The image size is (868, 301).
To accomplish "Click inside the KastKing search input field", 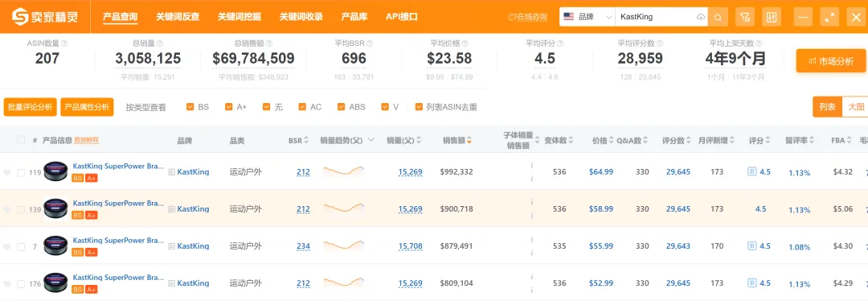I will point(656,17).
